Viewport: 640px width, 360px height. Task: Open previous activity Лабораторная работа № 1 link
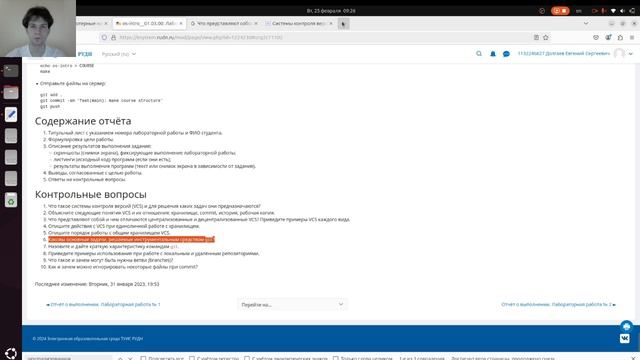(x=103, y=304)
